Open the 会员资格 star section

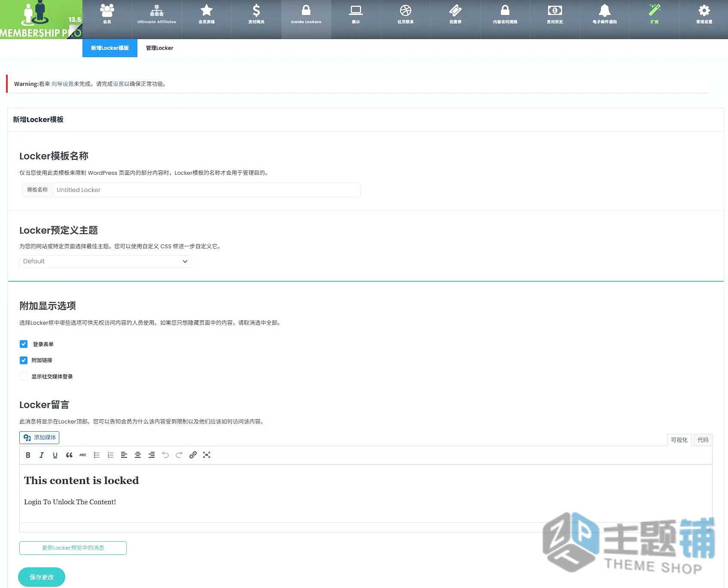coord(207,19)
